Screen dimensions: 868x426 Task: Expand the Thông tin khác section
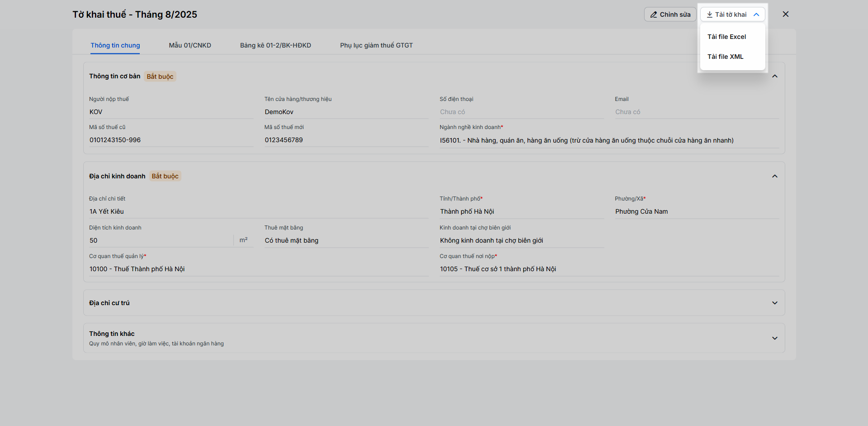pos(775,338)
